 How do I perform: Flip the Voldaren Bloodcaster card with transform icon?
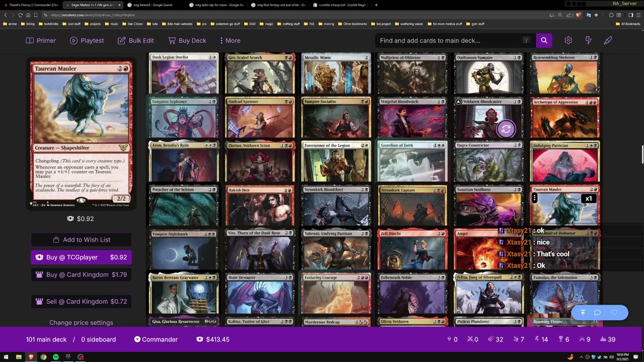506,129
